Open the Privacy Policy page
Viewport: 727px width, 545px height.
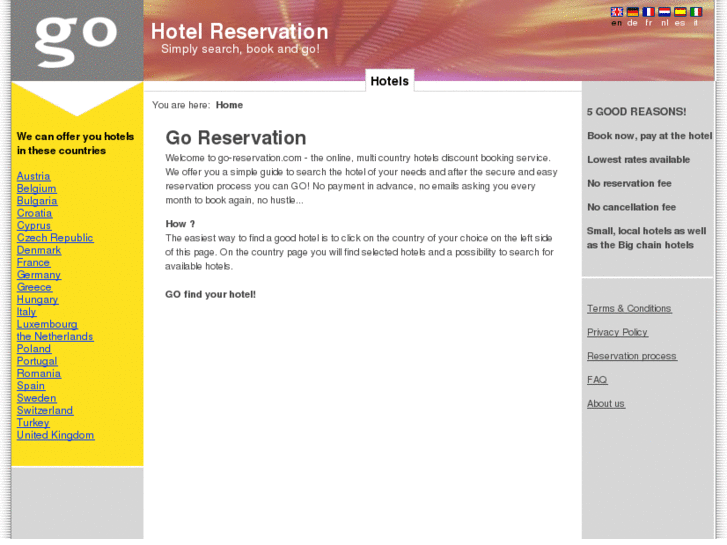pyautogui.click(x=617, y=332)
